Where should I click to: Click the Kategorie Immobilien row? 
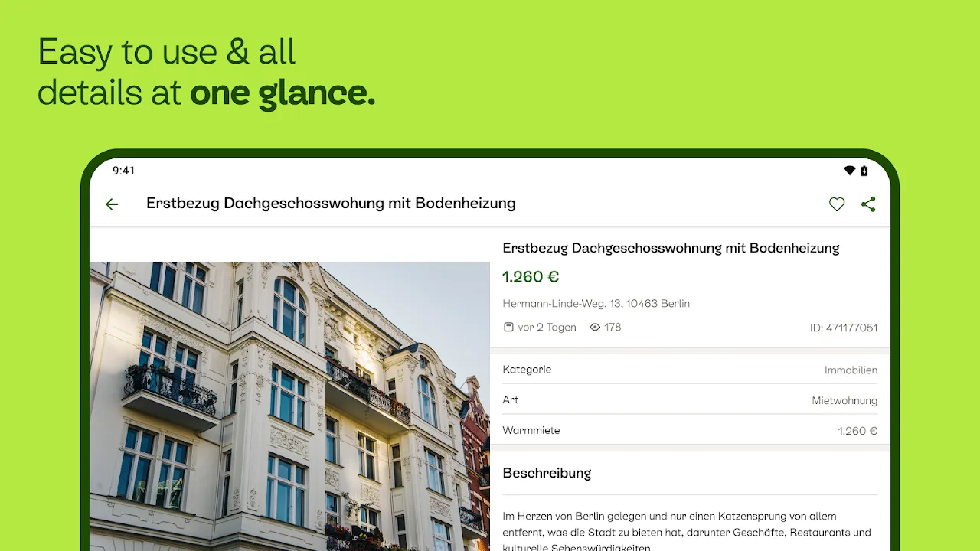[x=690, y=370]
